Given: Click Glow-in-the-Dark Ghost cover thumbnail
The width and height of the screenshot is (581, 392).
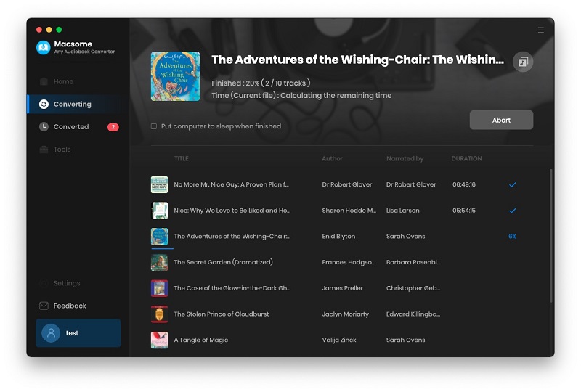Looking at the screenshot, I should click(159, 288).
